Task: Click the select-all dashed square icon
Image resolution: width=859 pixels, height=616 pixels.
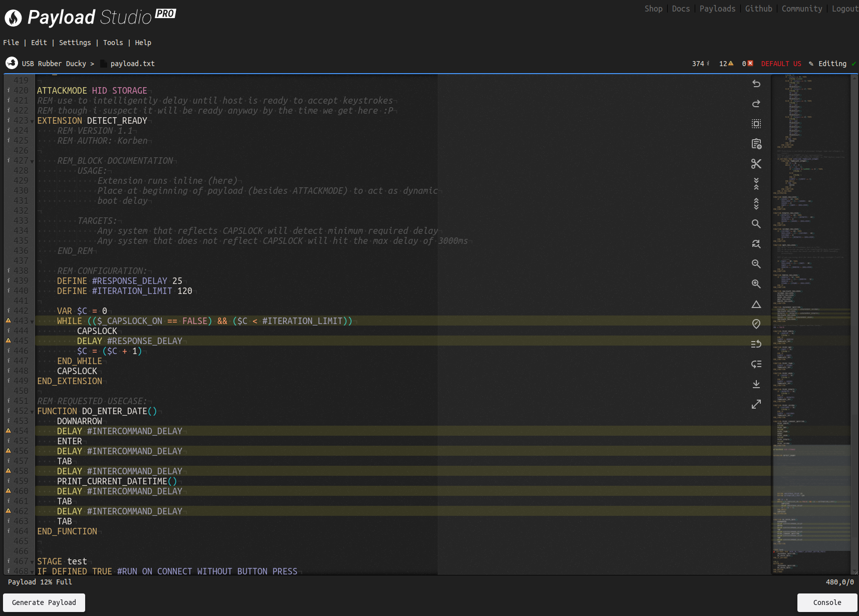Action: [756, 124]
